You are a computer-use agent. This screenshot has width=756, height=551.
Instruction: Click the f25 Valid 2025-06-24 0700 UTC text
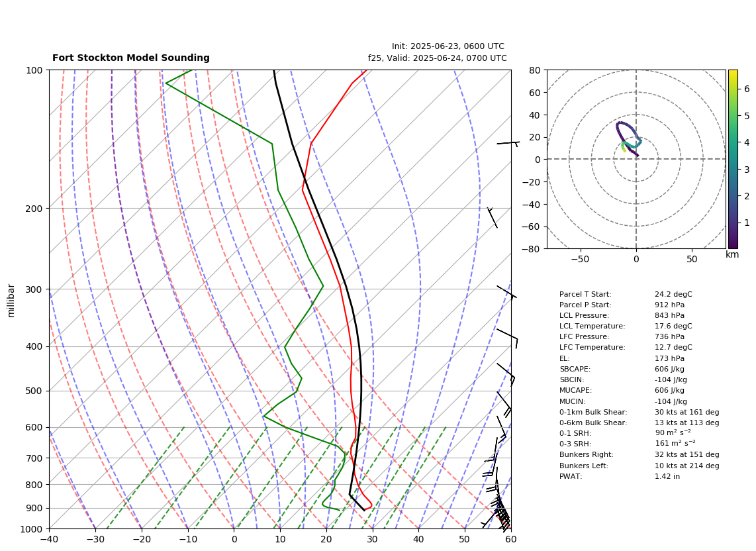coord(438,58)
